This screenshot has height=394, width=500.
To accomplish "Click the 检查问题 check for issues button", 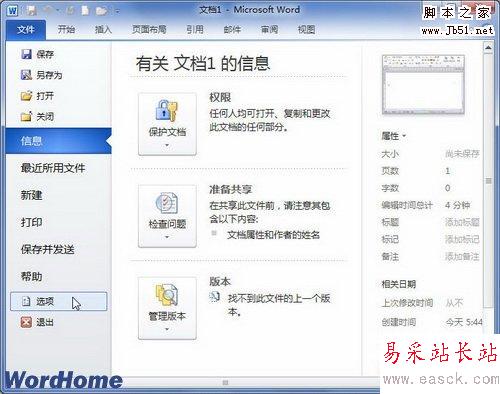I will [167, 216].
